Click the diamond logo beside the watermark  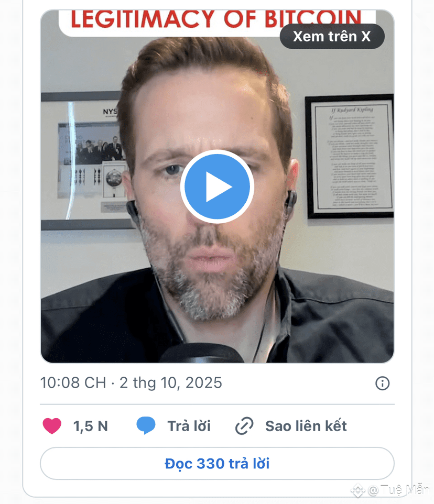[x=358, y=491]
